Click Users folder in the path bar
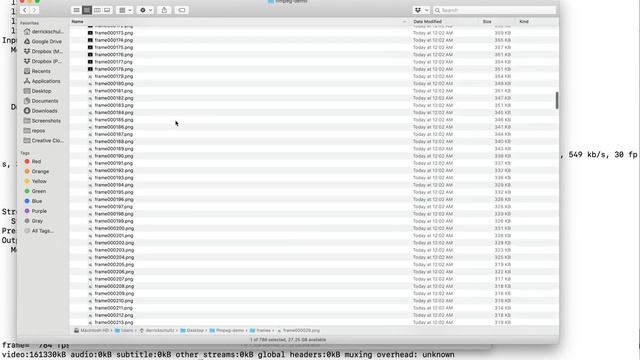 (124, 331)
